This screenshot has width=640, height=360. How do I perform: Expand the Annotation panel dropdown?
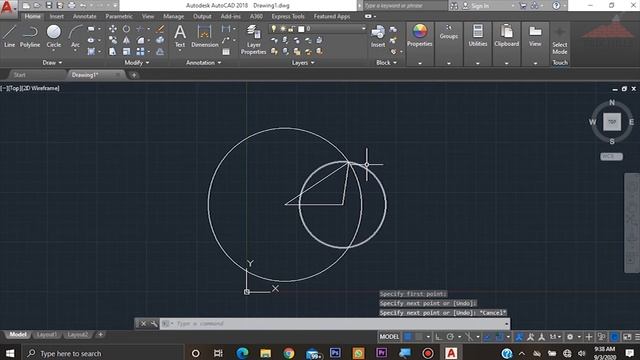[x=203, y=62]
